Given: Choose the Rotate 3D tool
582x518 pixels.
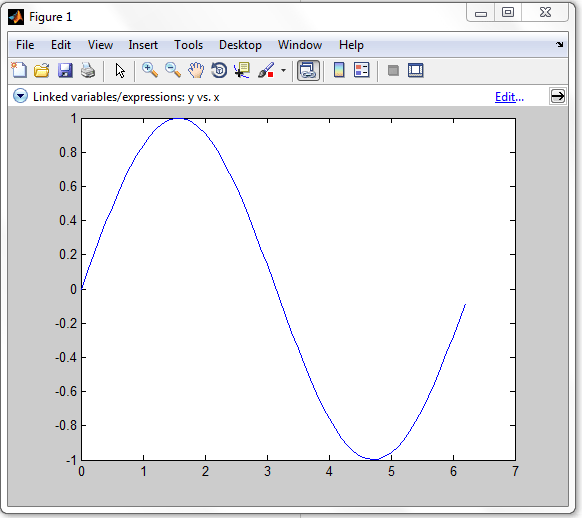Looking at the screenshot, I should (x=219, y=70).
